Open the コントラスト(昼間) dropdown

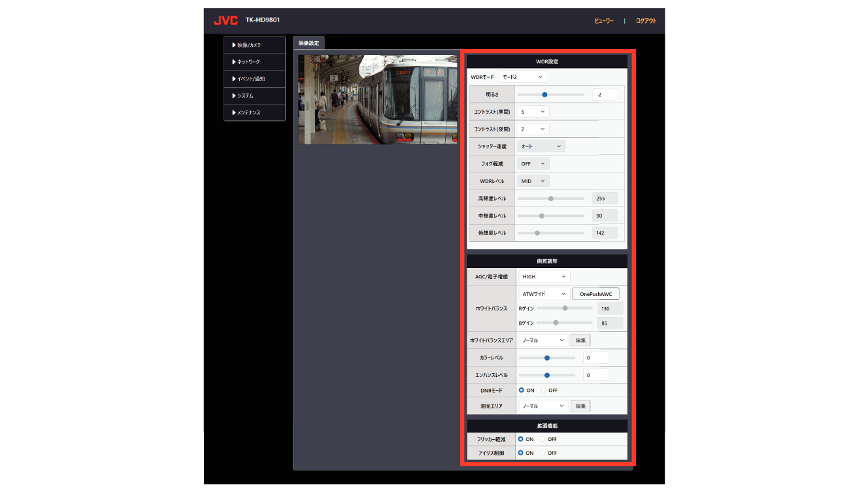tap(533, 112)
